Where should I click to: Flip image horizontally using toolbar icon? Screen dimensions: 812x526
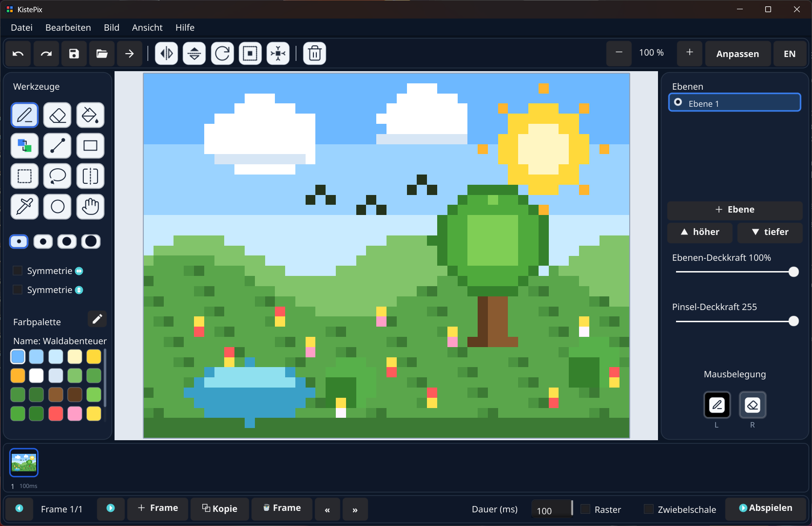(166, 54)
